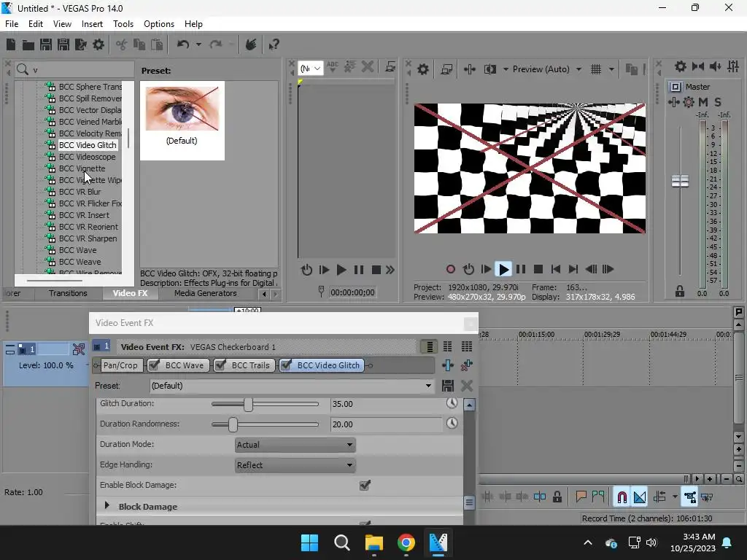747x560 pixels.
Task: Click the Record button in preview transport
Action: (450, 270)
